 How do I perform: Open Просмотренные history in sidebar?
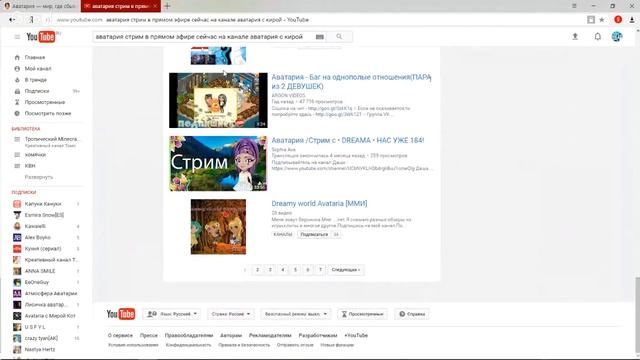click(44, 102)
